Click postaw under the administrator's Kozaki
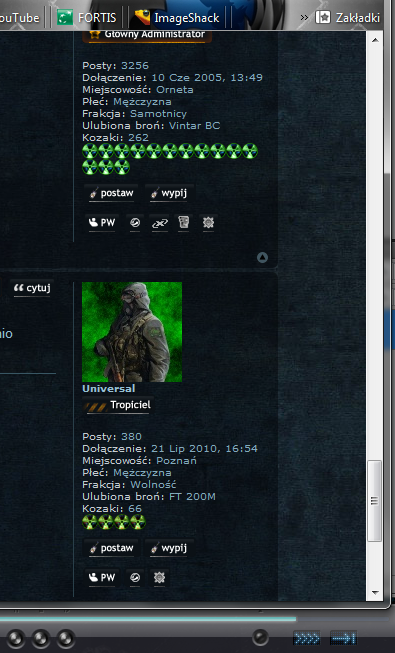This screenshot has height=653, width=395. point(111,193)
